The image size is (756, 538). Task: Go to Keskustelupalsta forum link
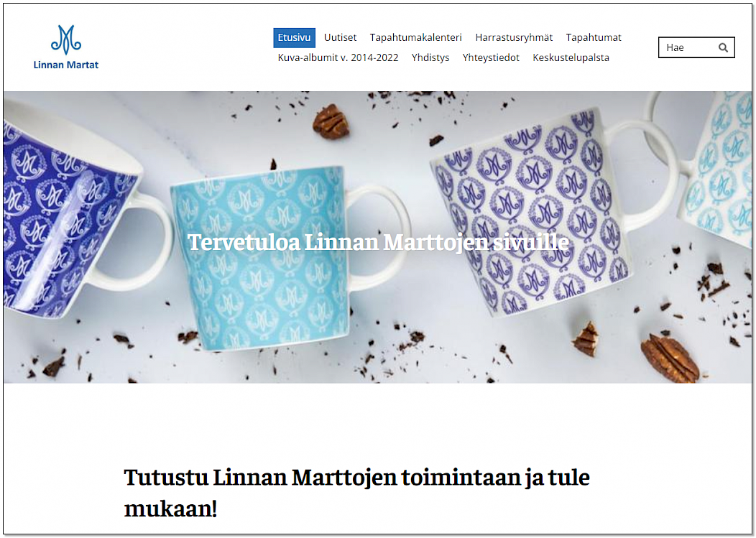click(571, 58)
